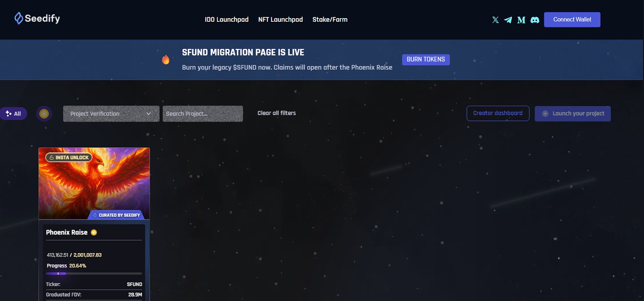Click the flame icon in migration banner
The width and height of the screenshot is (644, 301).
tap(166, 60)
